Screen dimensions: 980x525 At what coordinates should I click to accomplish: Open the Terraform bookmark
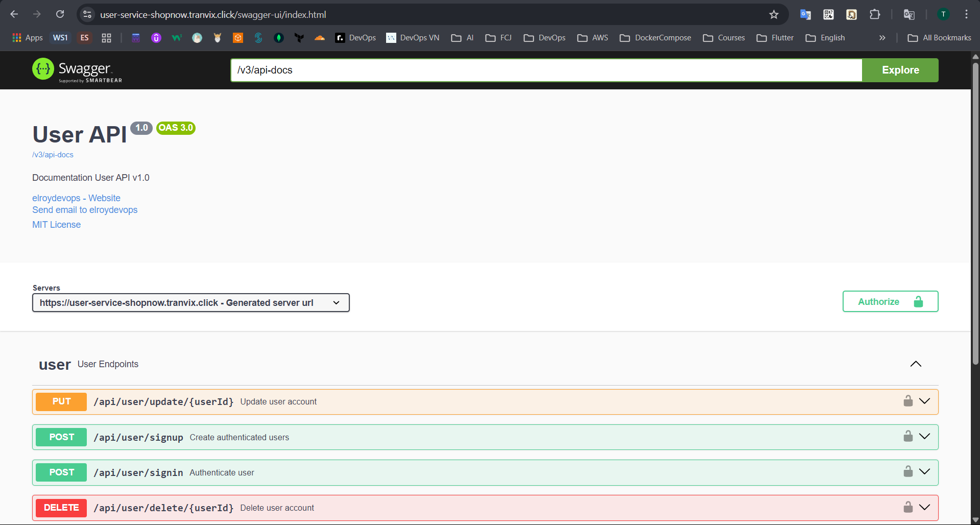coord(299,37)
